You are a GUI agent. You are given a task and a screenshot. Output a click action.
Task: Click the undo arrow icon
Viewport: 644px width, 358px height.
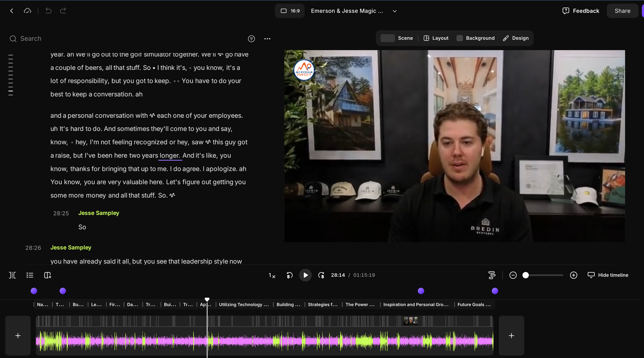point(48,11)
